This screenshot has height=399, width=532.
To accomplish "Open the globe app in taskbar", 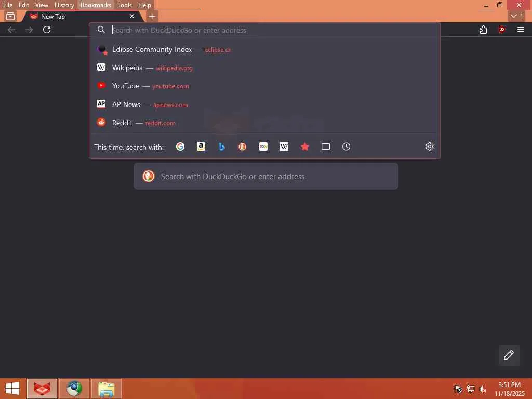I will [x=74, y=389].
